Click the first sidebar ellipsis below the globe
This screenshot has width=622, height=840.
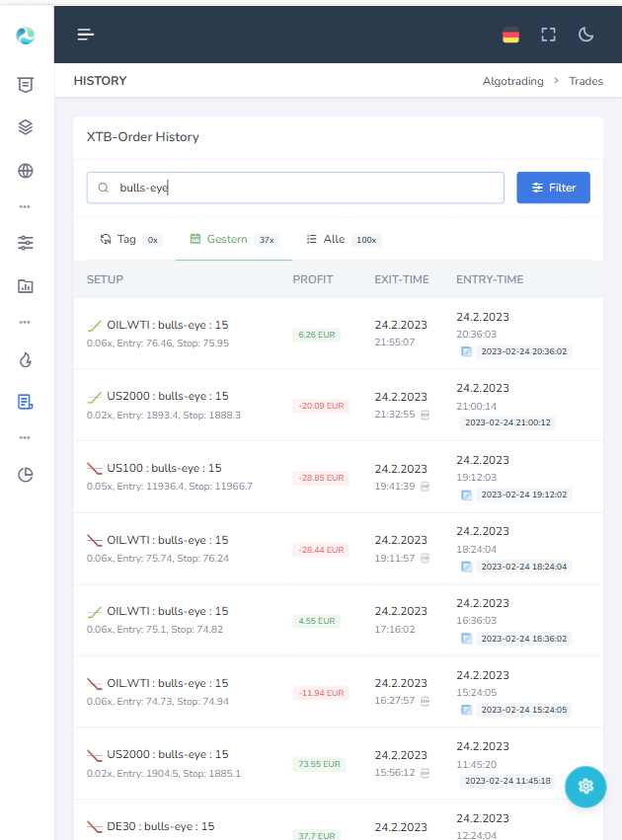tap(25, 206)
